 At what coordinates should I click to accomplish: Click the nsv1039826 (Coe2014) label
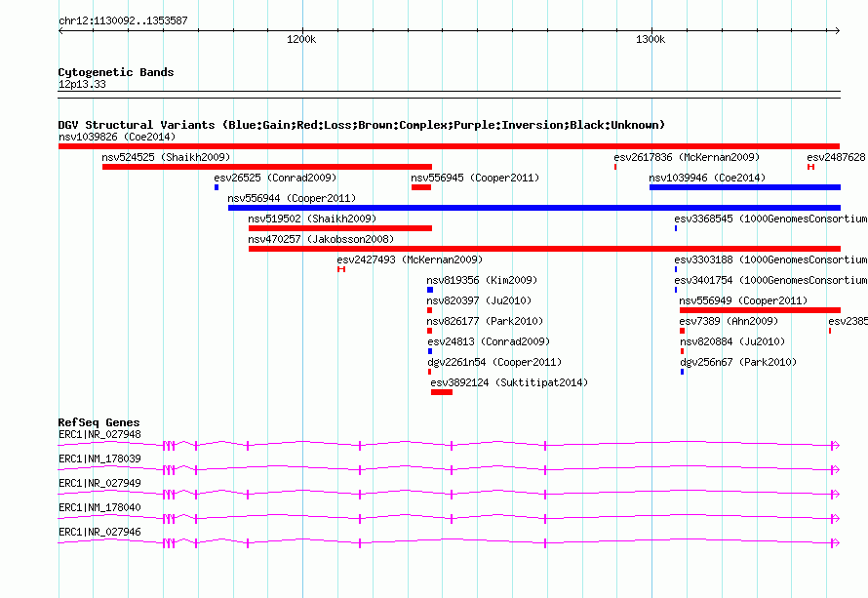[x=117, y=137]
